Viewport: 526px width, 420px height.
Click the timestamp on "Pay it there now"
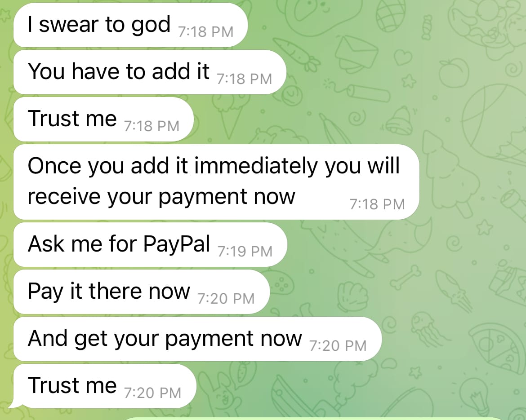[x=226, y=299]
